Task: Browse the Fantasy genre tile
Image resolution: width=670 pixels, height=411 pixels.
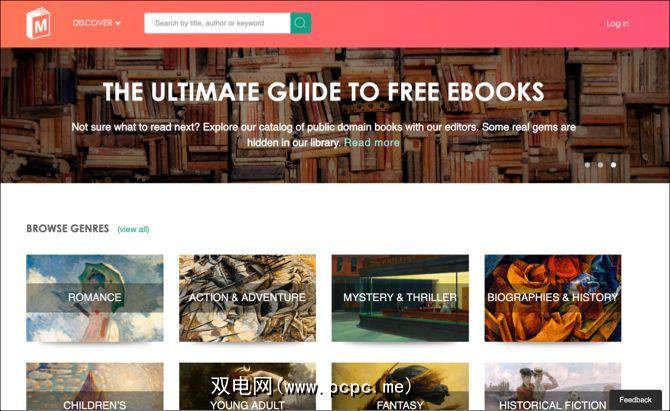Action: coord(400,387)
